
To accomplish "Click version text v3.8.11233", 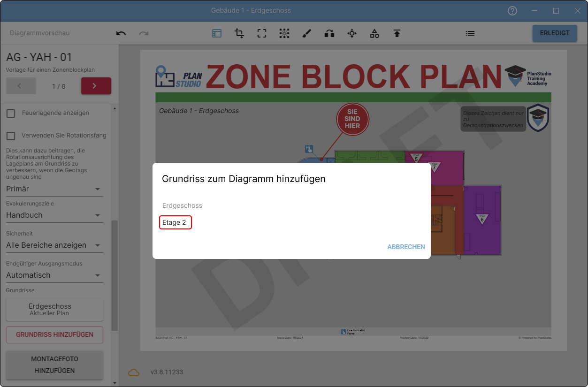I will [167, 372].
